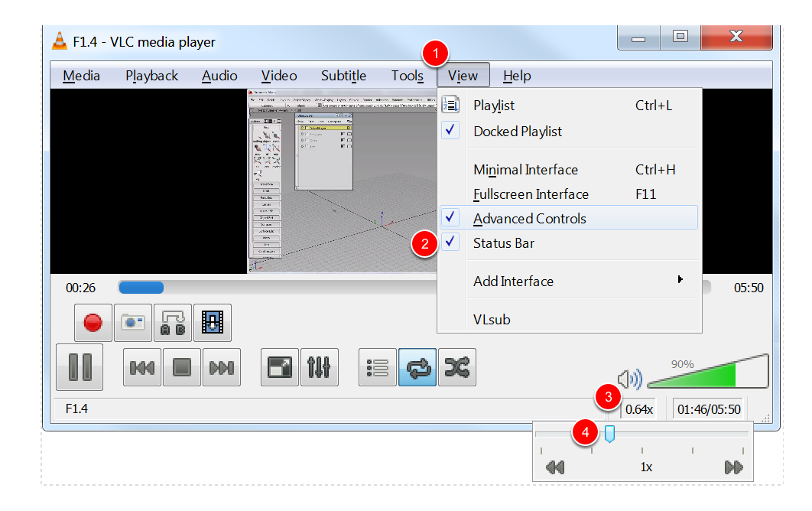This screenshot has height=511, width=812.
Task: Expand the Add Interface submenu
Action: 570,281
